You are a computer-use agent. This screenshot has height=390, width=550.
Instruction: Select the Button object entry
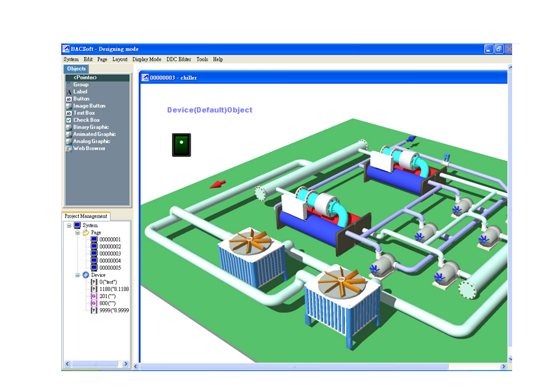[x=81, y=99]
